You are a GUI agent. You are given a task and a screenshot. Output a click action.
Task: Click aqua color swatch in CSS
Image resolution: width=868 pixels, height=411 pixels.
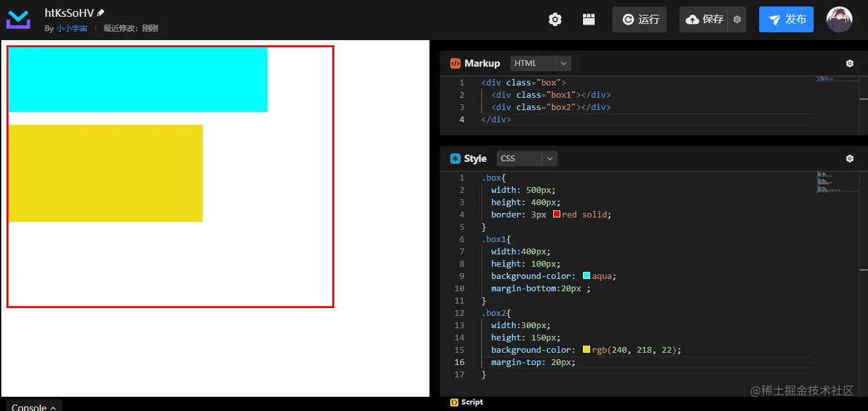(586, 276)
